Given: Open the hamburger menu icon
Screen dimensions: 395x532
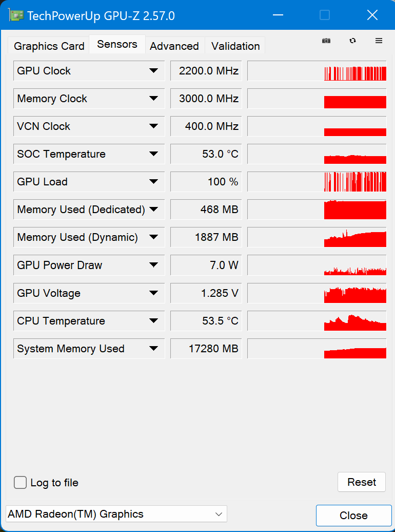Looking at the screenshot, I should [x=379, y=41].
